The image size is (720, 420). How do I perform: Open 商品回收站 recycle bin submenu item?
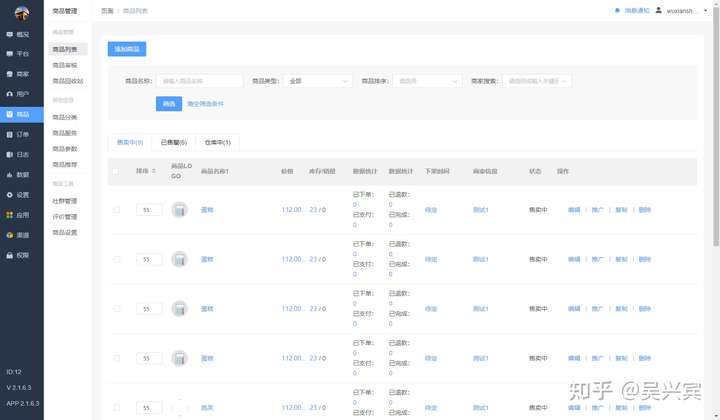(68, 81)
